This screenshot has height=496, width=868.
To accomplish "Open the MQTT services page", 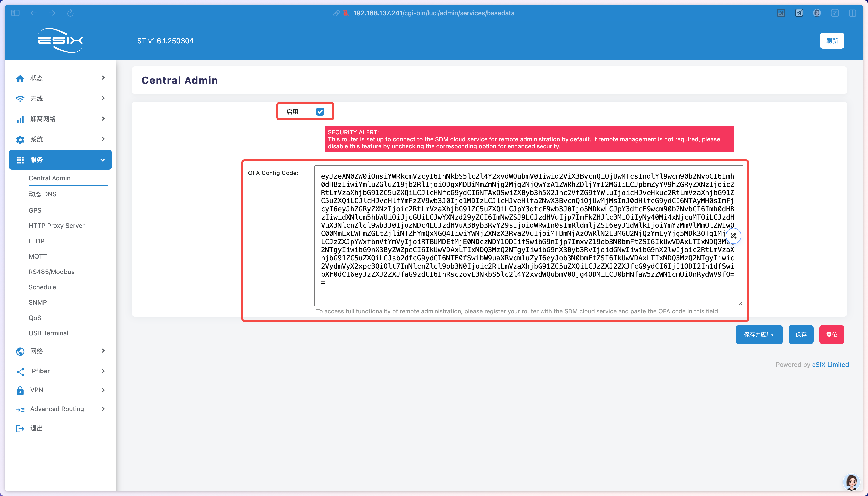I will click(x=37, y=256).
